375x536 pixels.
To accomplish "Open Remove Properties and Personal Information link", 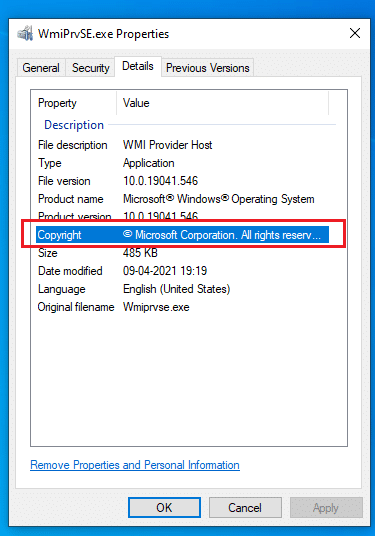I will click(135, 465).
